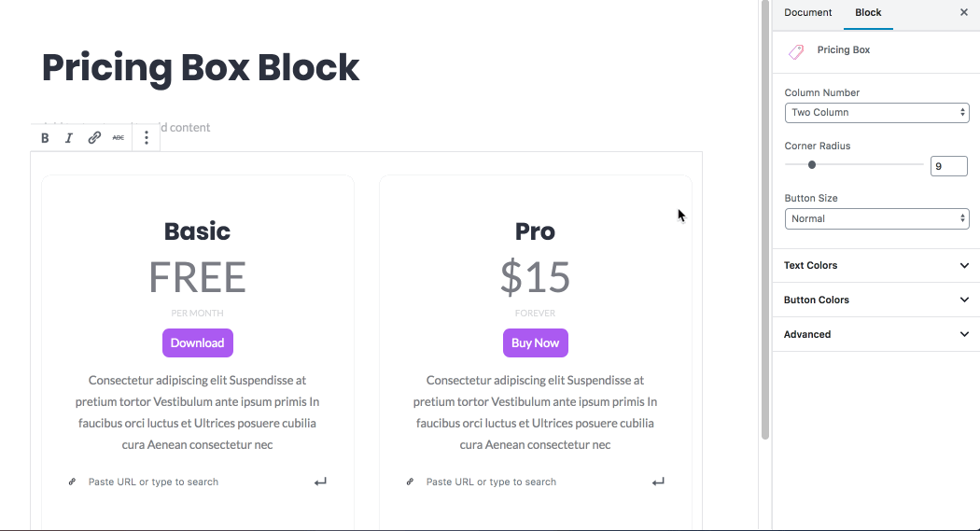980x531 pixels.
Task: Expand the Text Colors panel
Action: [x=876, y=266]
